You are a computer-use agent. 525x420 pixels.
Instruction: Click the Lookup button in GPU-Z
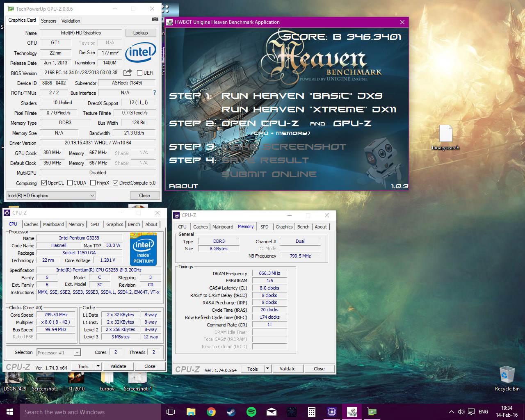tap(140, 33)
